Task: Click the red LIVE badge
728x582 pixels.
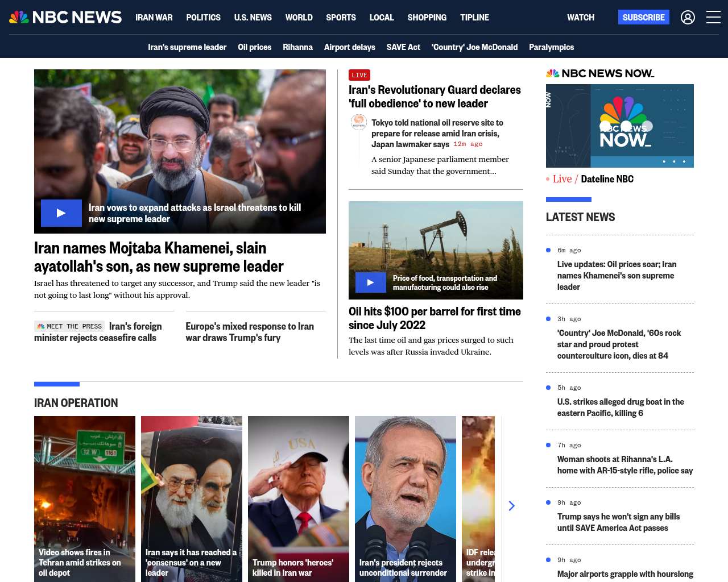Action: [x=359, y=75]
